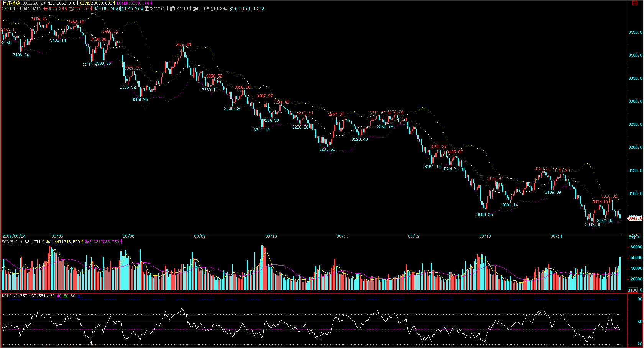Click the 上证指数 index title

pos(10,3)
